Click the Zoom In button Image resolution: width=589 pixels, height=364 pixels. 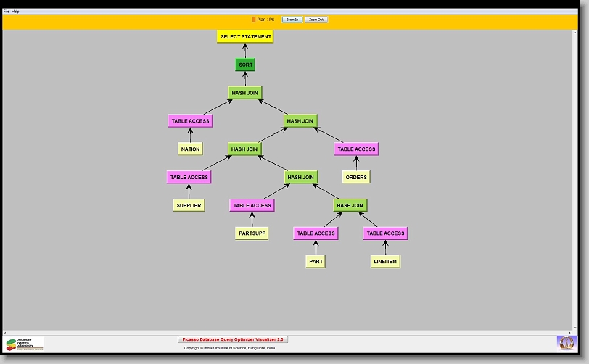click(x=292, y=20)
